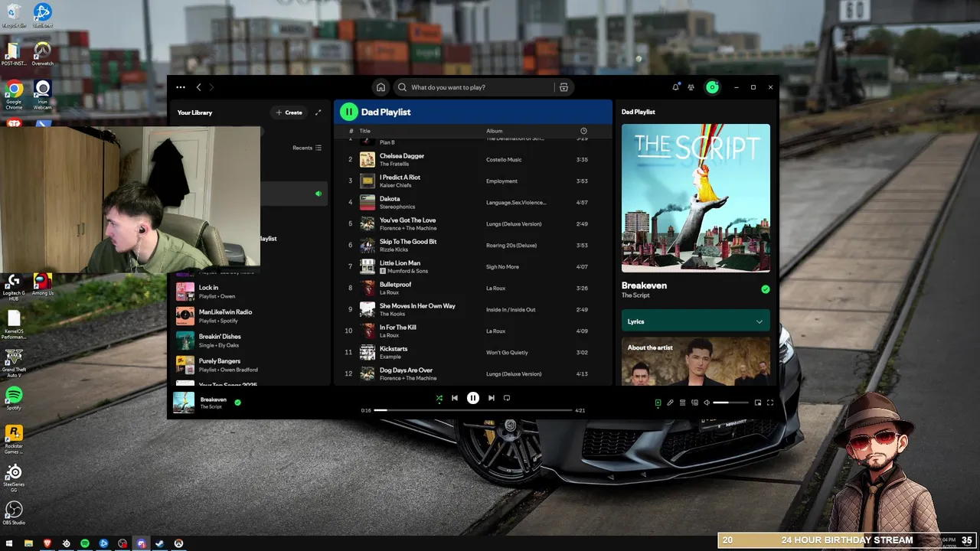Open Google Chrome desktop icon

pos(14,95)
